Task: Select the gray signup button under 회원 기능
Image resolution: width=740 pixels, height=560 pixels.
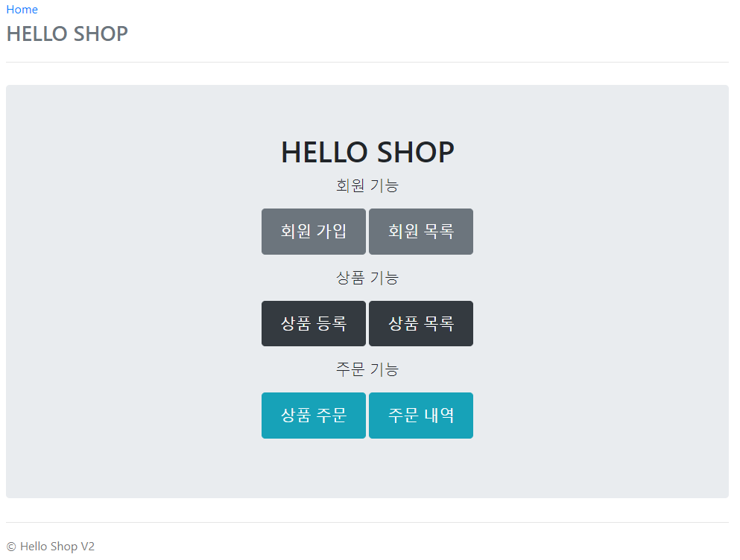Action: [x=313, y=231]
